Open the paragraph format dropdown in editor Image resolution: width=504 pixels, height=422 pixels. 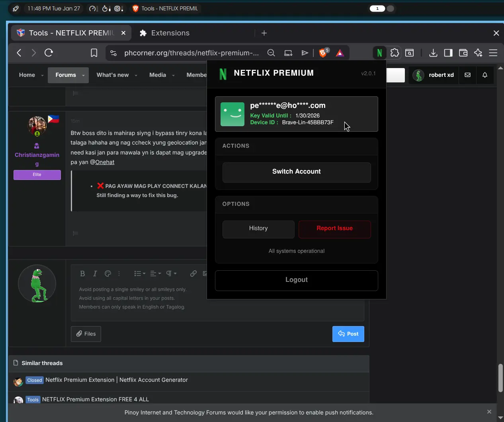click(x=171, y=274)
